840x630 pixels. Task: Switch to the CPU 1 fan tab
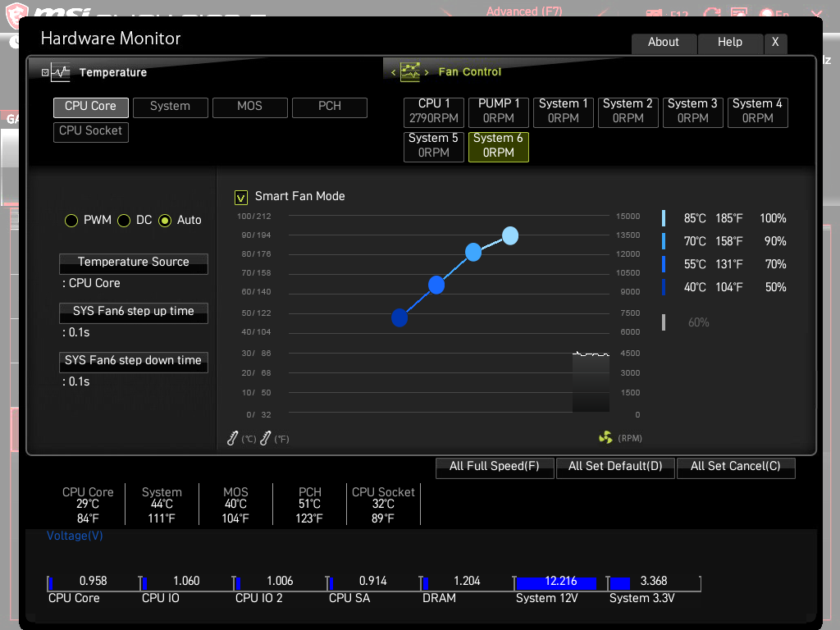pyautogui.click(x=434, y=111)
